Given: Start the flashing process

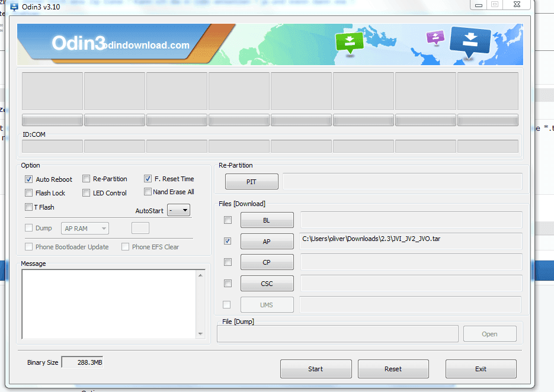Looking at the screenshot, I should (316, 369).
